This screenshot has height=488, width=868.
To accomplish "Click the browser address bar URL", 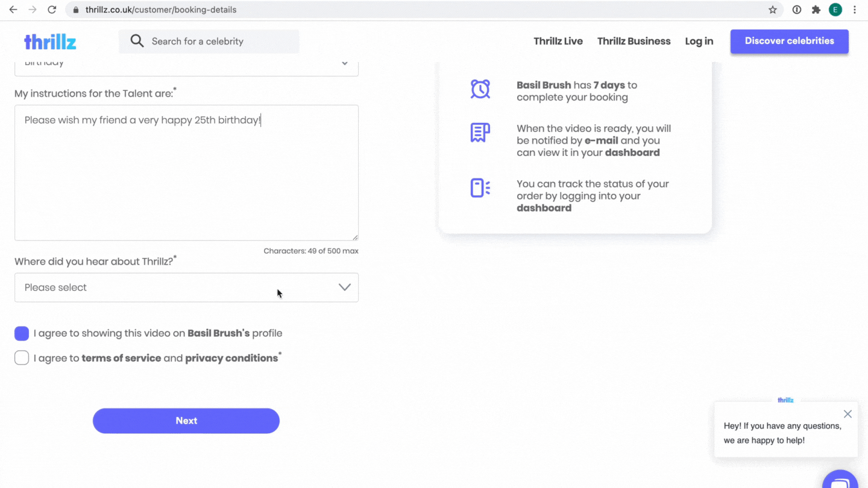I will (161, 10).
